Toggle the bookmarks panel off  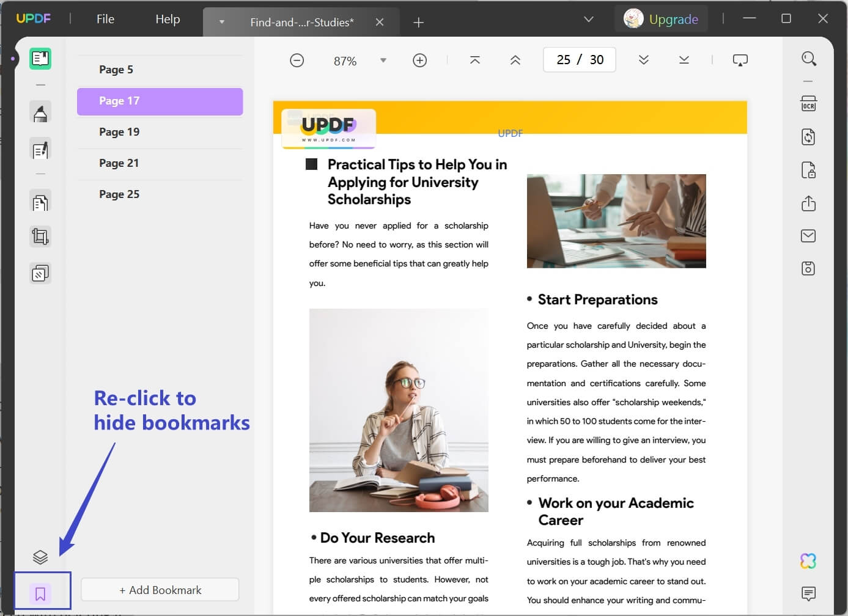pos(40,593)
